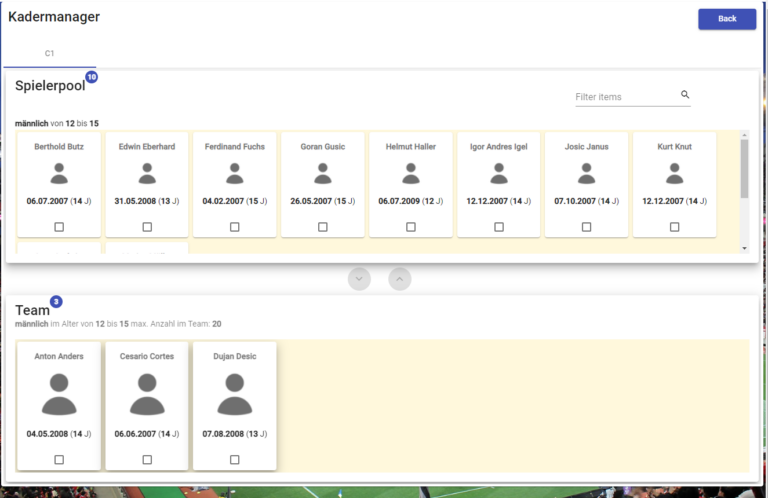Click Dujan Desic's large avatar
The width and height of the screenshot is (768, 498).
tap(235, 394)
